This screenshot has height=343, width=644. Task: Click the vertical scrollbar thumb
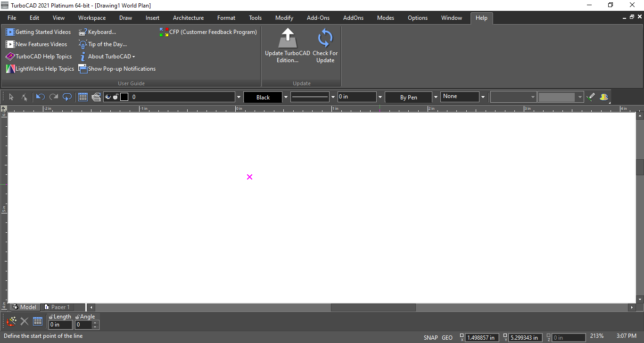tap(640, 167)
